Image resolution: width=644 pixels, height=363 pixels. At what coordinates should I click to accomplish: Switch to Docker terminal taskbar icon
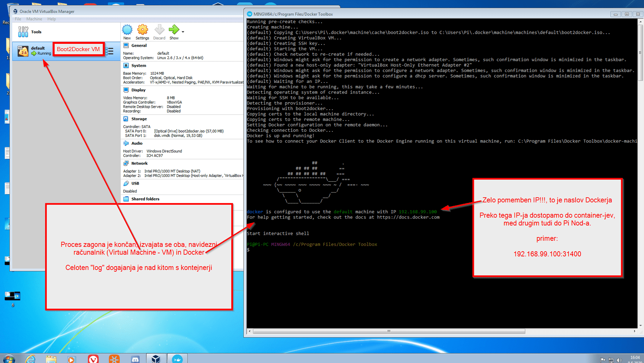click(177, 359)
